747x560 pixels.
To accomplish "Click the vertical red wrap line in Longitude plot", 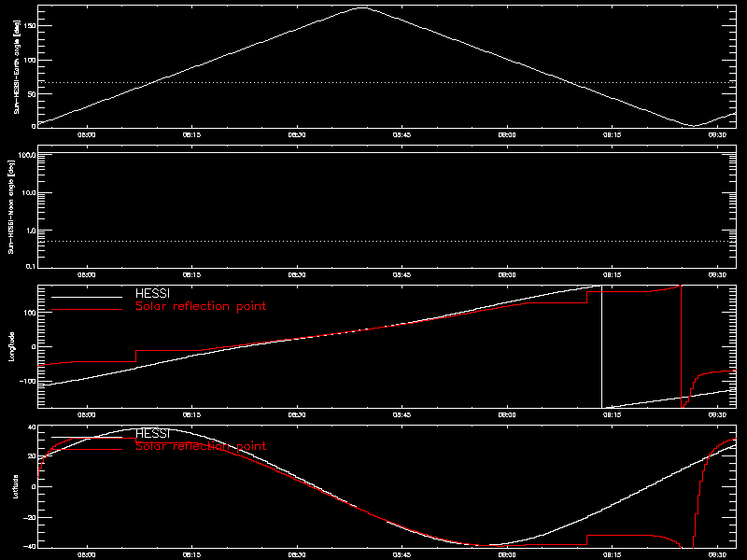I will pyautogui.click(x=682, y=346).
